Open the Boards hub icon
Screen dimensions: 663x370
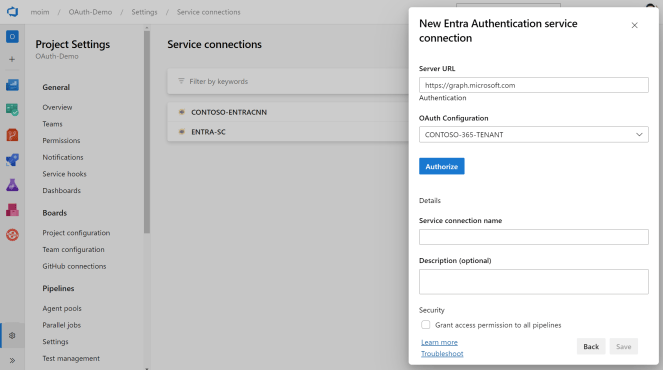(x=12, y=110)
